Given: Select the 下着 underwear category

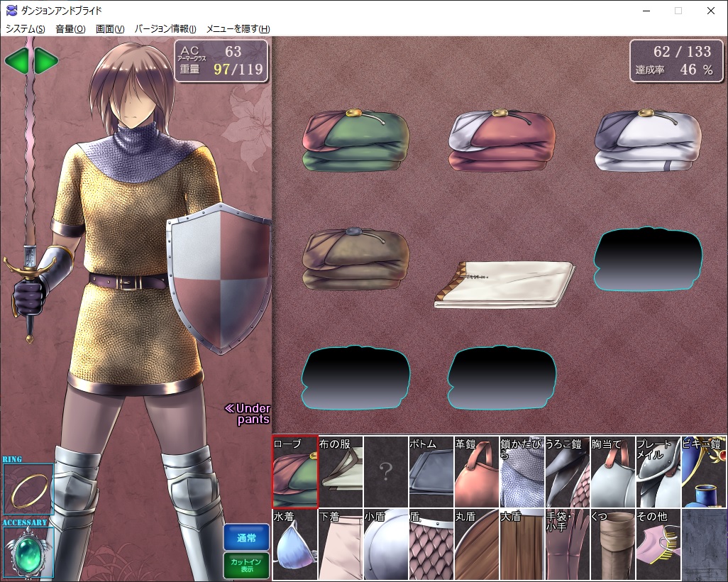Looking at the screenshot, I should [341, 544].
